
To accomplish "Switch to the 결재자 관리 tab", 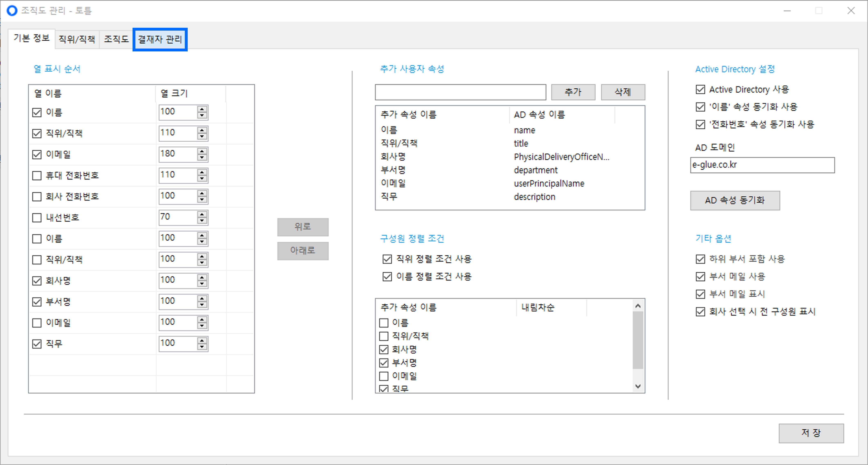I will coord(160,39).
